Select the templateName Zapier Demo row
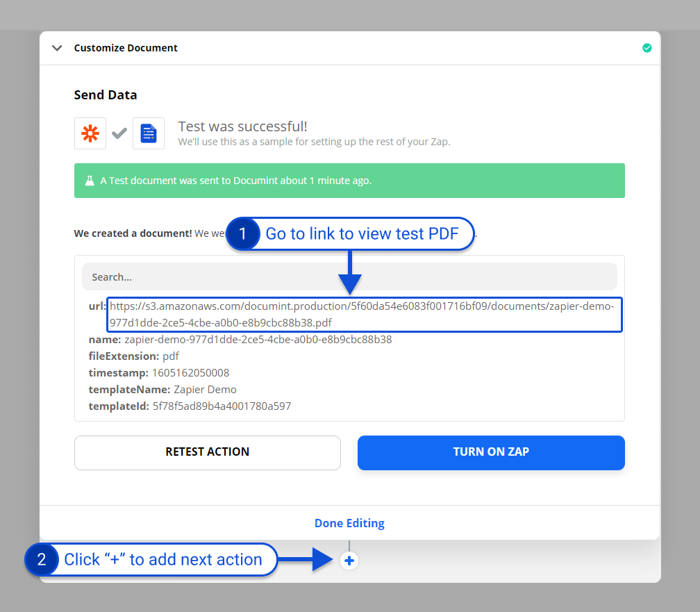700x612 pixels. pos(162,390)
